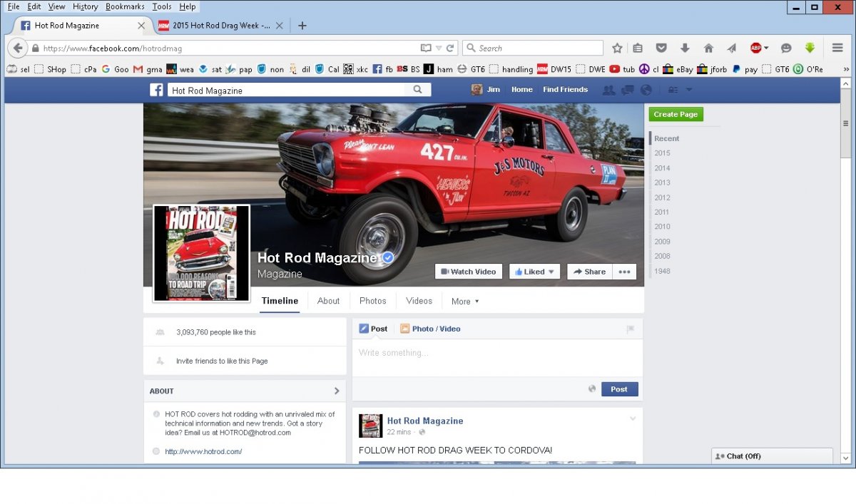The width and height of the screenshot is (856, 504).
Task: Click the Pocket save icon
Action: (661, 48)
